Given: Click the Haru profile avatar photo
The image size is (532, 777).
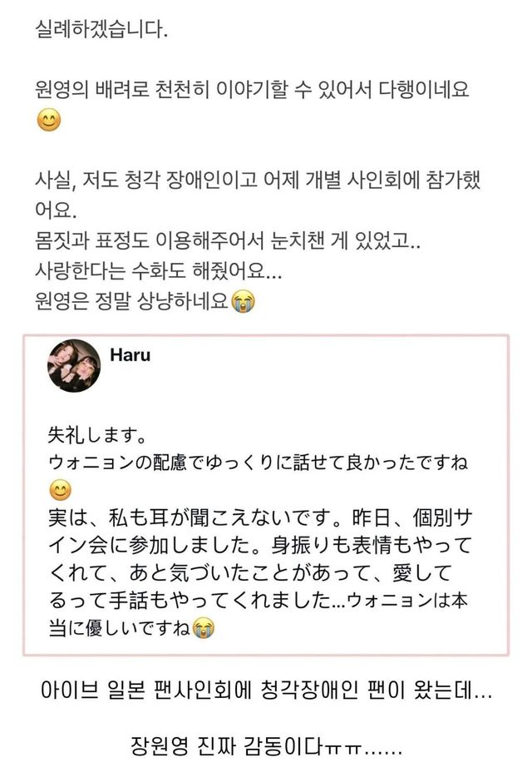Looking at the screenshot, I should click(x=75, y=366).
